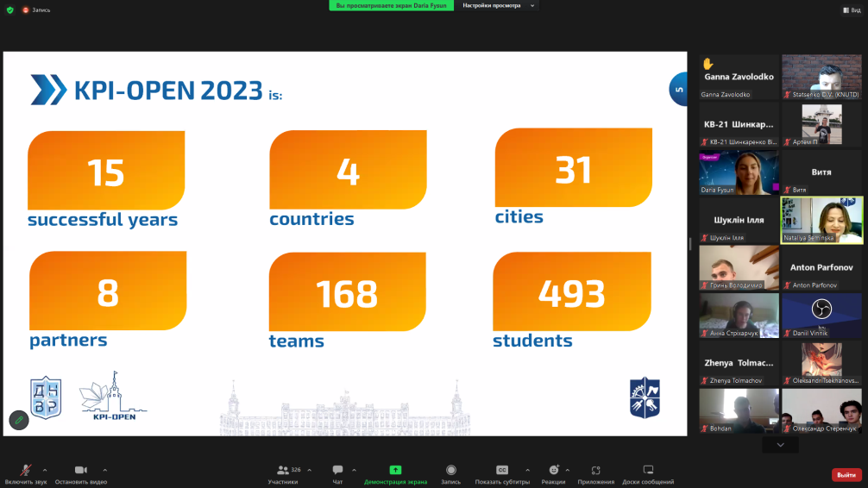Select Daria Fysun video tile

coord(739,172)
